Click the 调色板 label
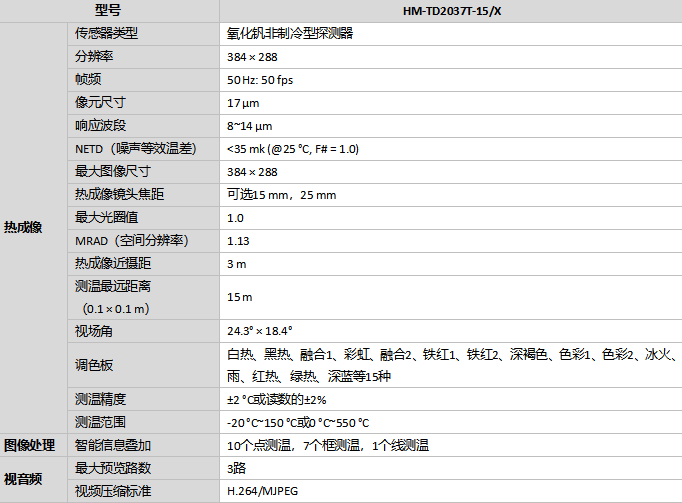This screenshot has width=682, height=503. point(94,365)
